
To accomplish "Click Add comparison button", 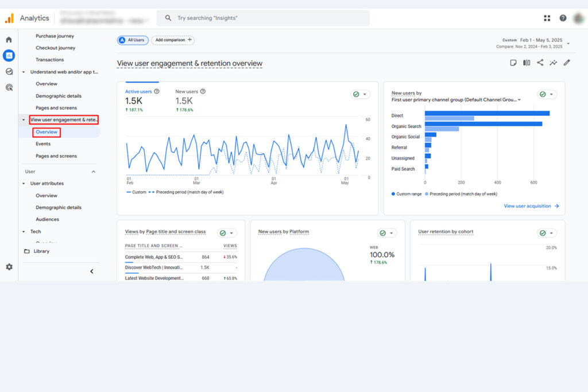I will click(173, 40).
